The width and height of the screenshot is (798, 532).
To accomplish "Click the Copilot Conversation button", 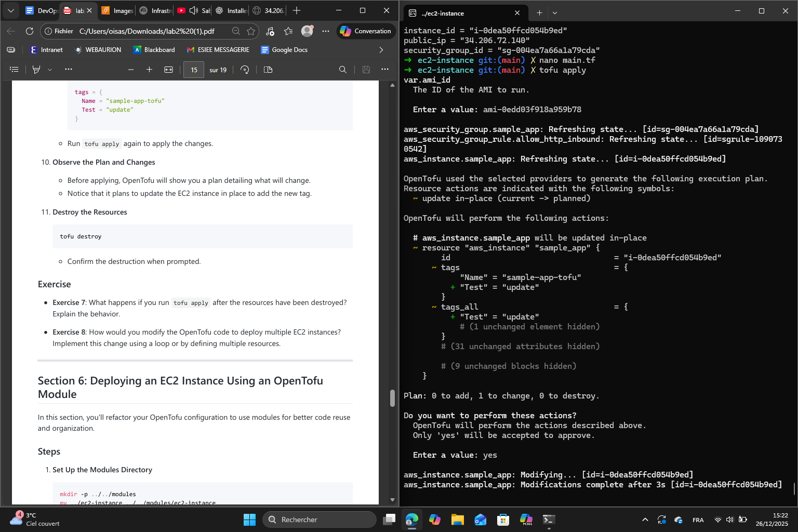I will click(x=366, y=31).
